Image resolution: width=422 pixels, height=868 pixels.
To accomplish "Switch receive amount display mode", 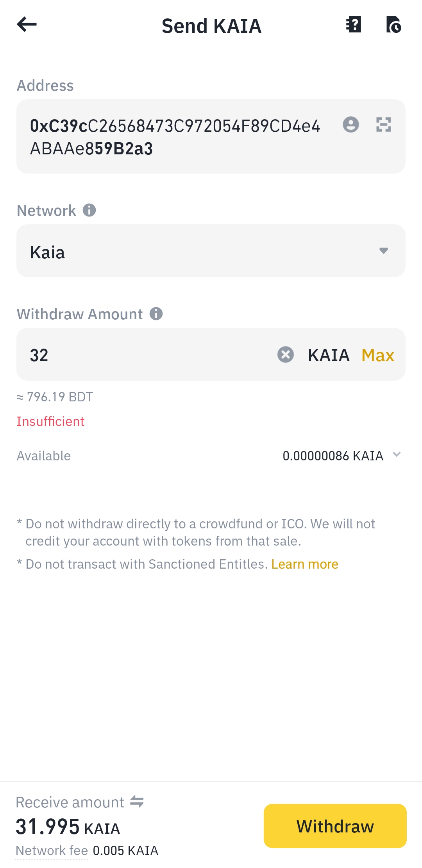I will (x=137, y=802).
